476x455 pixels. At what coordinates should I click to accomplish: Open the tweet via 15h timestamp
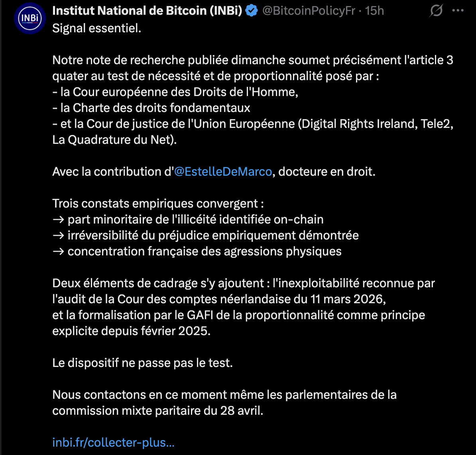coord(374,11)
